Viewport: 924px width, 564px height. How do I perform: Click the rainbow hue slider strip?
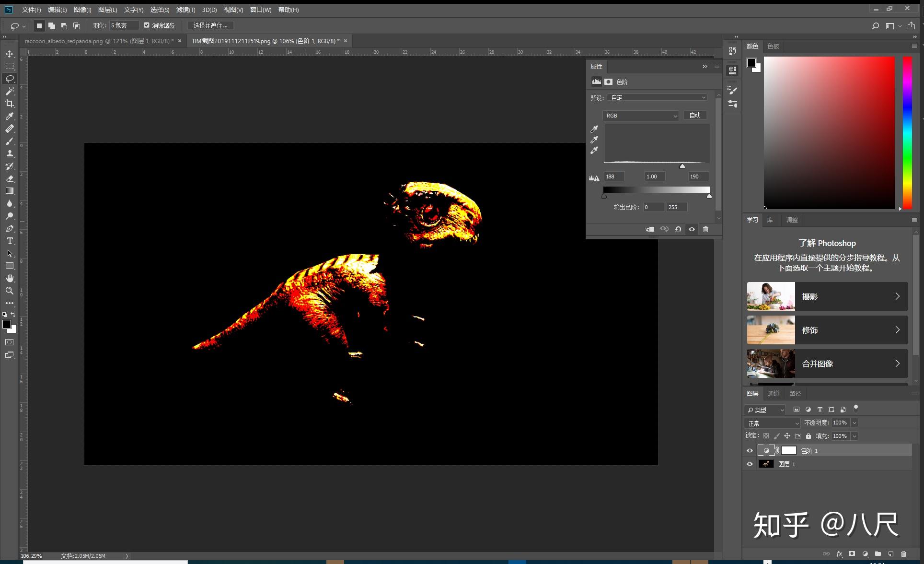907,133
